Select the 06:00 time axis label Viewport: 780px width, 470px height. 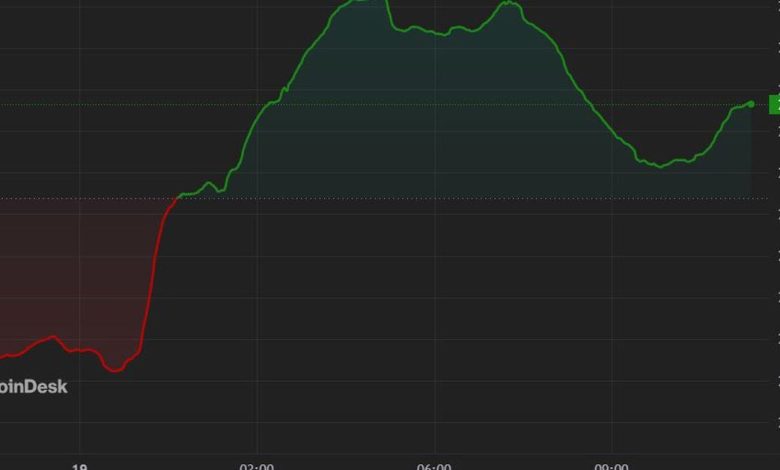[433, 465]
